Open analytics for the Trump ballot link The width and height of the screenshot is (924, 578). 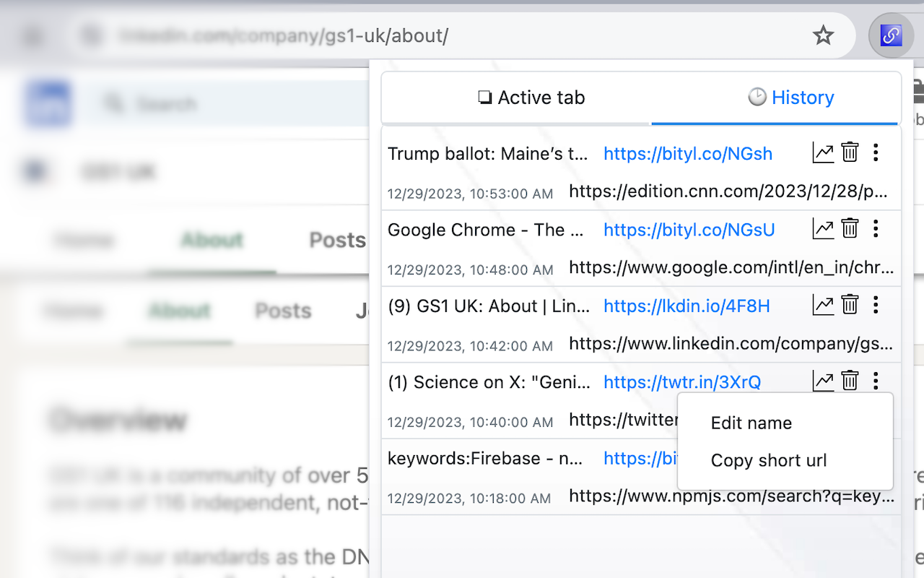pos(823,152)
